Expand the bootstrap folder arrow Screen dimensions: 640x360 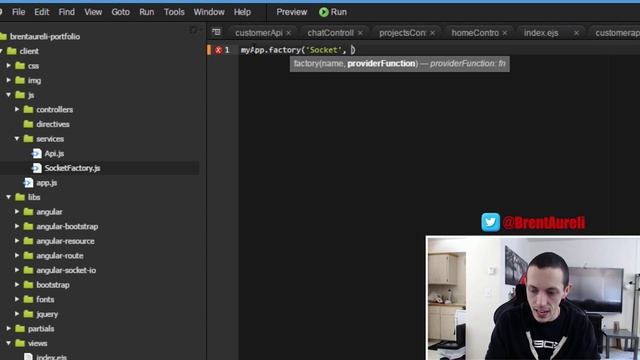pos(17,284)
